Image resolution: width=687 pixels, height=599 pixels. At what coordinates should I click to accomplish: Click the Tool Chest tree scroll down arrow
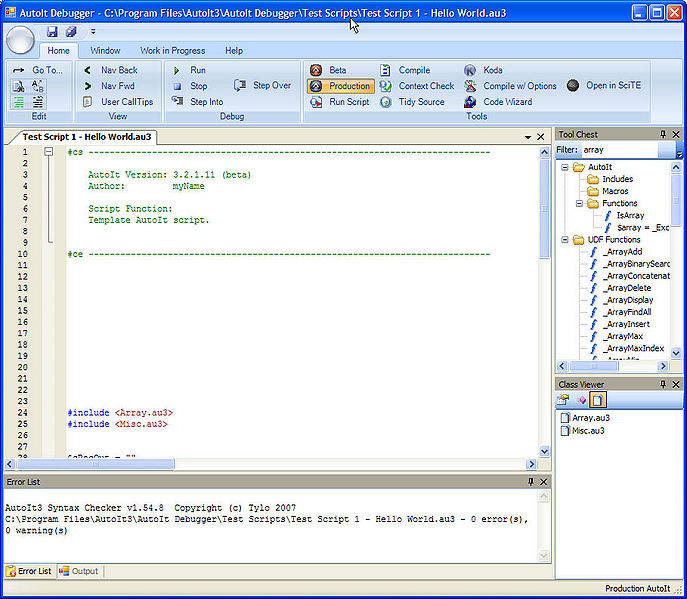[676, 353]
